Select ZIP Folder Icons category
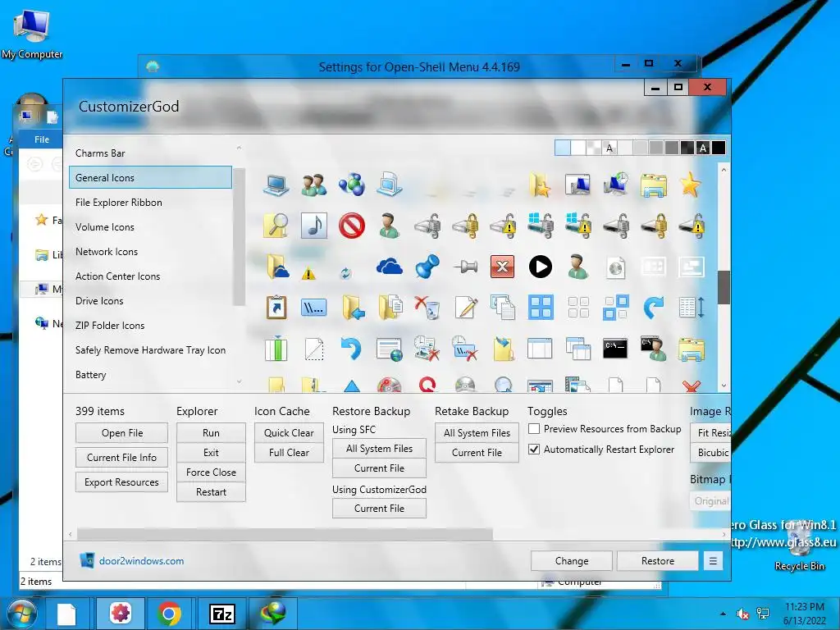 coord(150,325)
